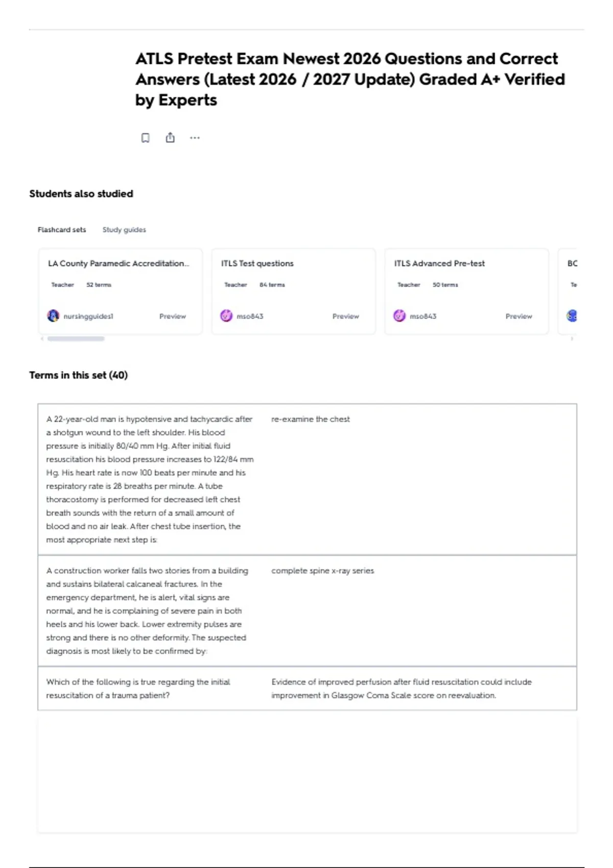
Task: Click right arrow of carousel scrollbar
Action: point(572,339)
